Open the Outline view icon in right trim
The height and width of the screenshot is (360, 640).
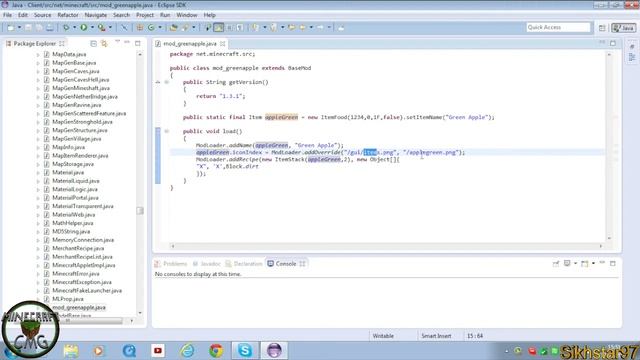click(632, 58)
